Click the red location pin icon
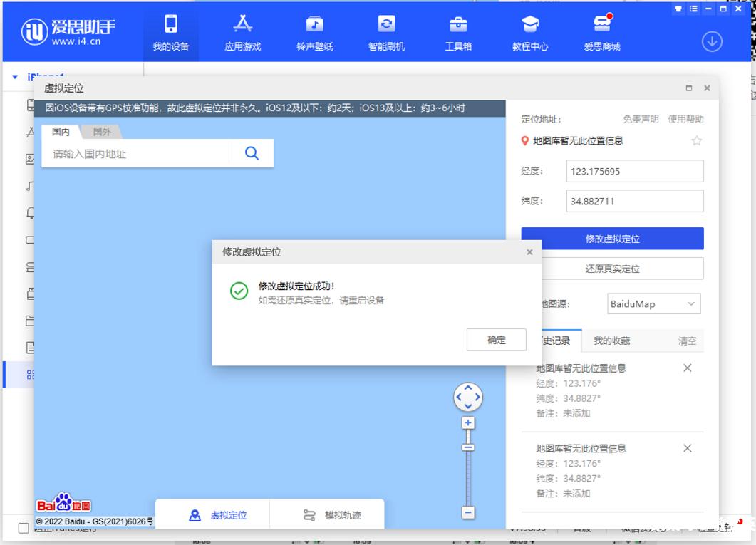This screenshot has height=545, width=756. [525, 141]
